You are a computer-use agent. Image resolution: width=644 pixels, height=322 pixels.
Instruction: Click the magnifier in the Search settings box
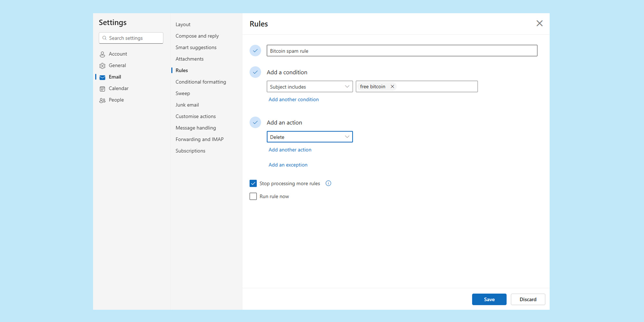(x=104, y=38)
